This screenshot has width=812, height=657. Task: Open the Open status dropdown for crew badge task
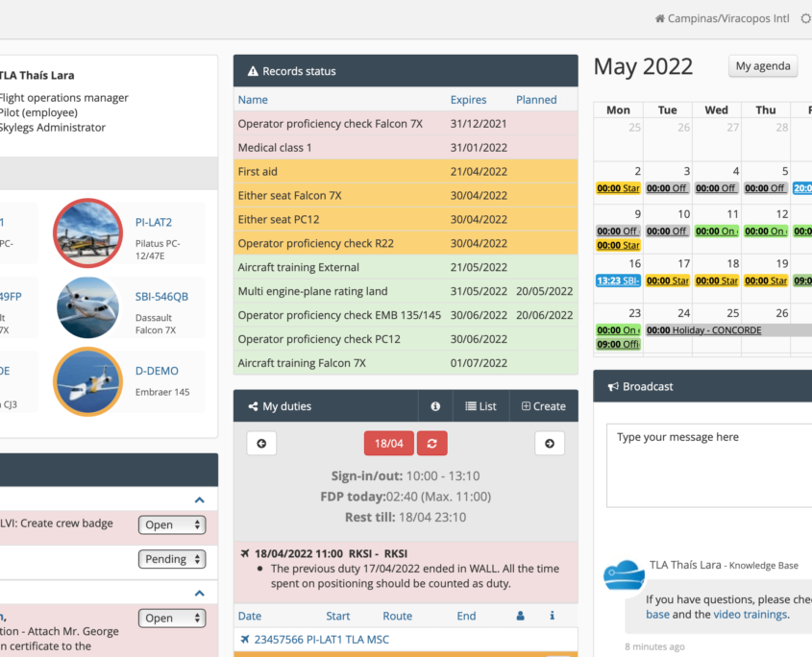click(x=172, y=524)
